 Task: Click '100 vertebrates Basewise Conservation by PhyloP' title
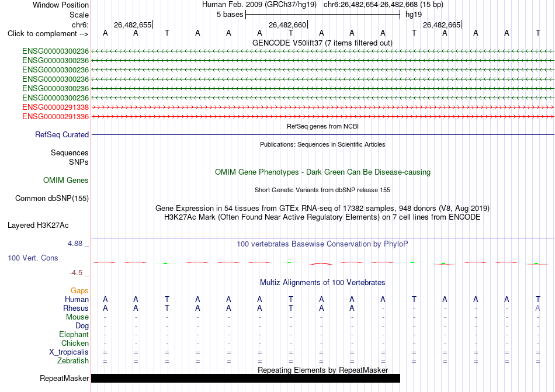click(x=322, y=244)
